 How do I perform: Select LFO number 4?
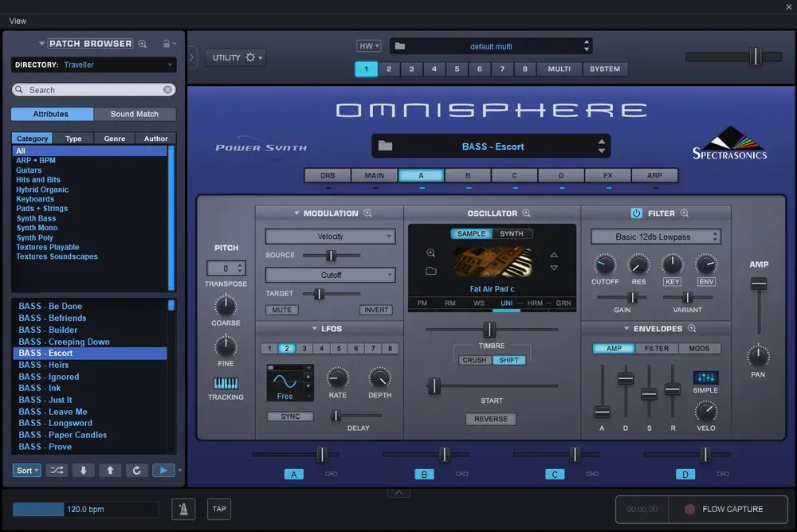click(x=321, y=349)
